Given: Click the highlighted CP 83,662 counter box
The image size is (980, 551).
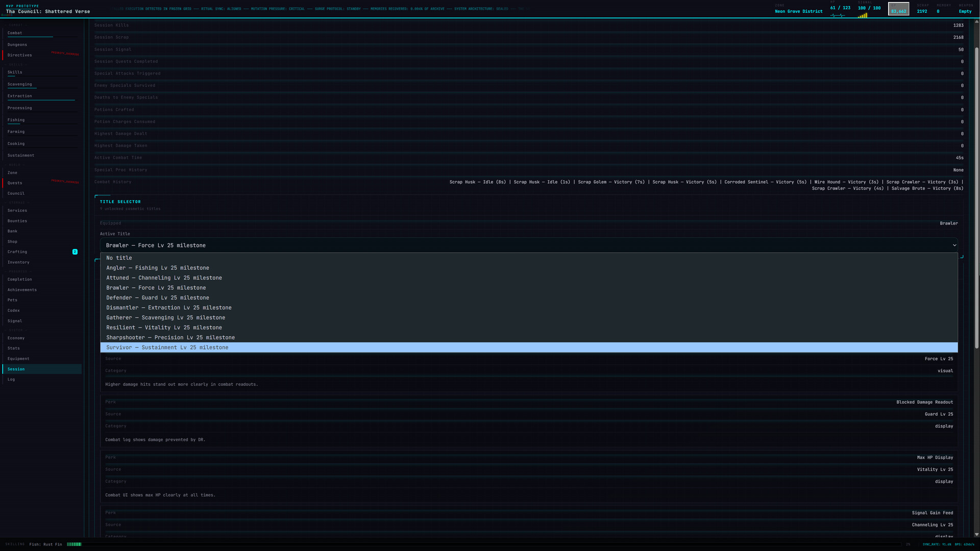Looking at the screenshot, I should tap(898, 9).
